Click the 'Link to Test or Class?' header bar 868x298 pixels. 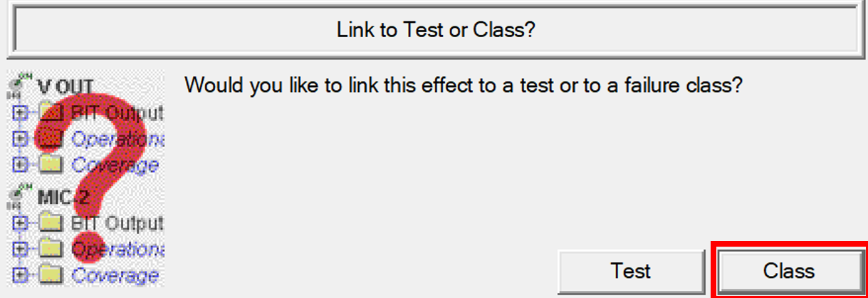click(x=435, y=31)
